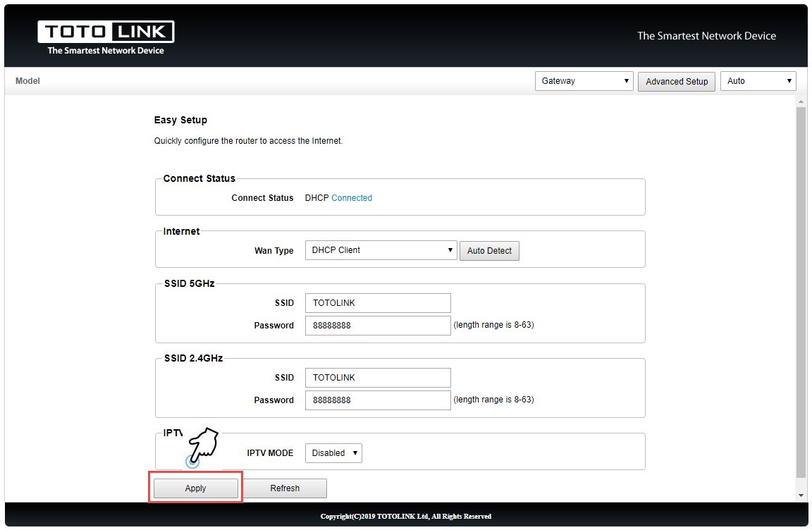812x530 pixels.
Task: Click the 2.4GHz '(length range is 8-63)' hint
Action: point(493,400)
